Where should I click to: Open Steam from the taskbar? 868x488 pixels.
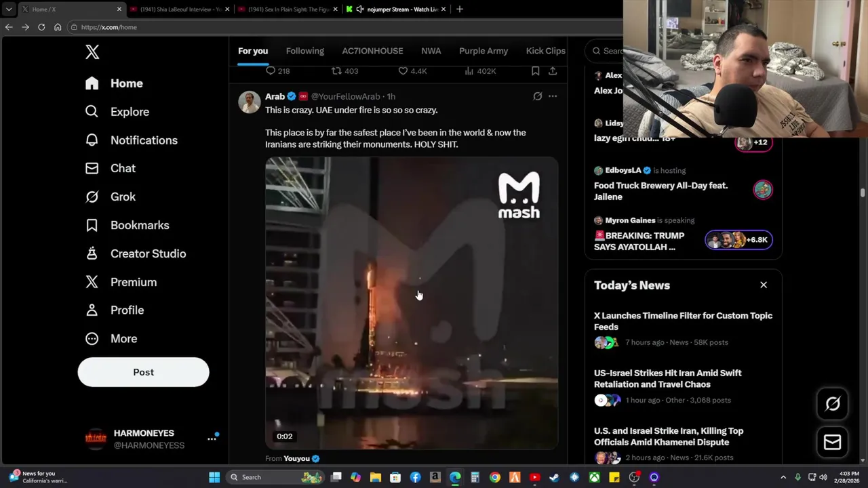[554, 477]
